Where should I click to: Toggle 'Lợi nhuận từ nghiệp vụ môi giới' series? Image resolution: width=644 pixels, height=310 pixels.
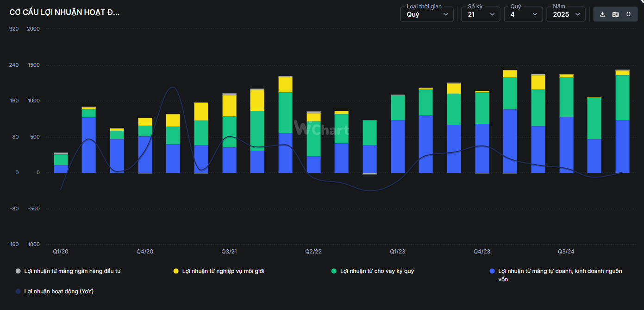pos(223,271)
